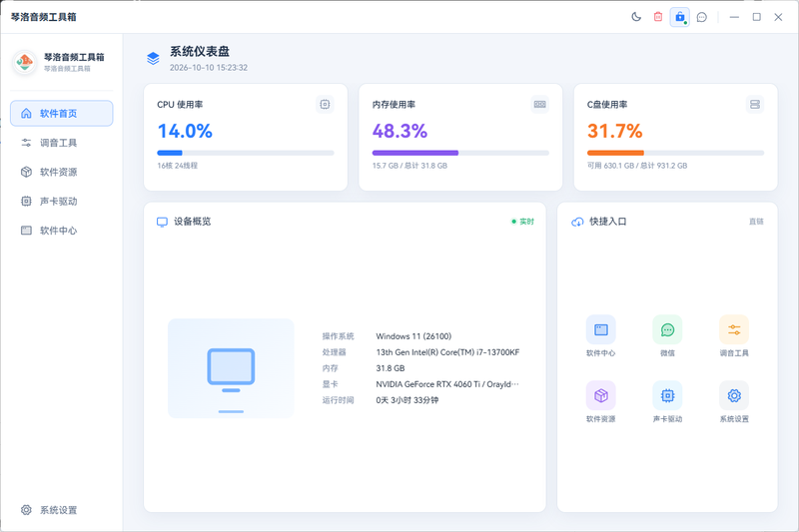Open the 系统设置 quick entry tile
The height and width of the screenshot is (532, 799).
[x=734, y=402]
